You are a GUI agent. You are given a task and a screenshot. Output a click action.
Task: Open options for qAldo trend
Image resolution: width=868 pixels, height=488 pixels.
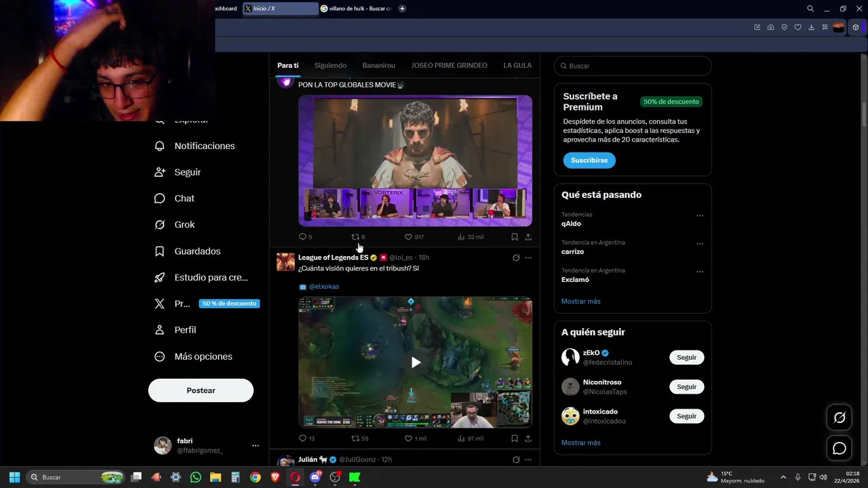coord(700,216)
